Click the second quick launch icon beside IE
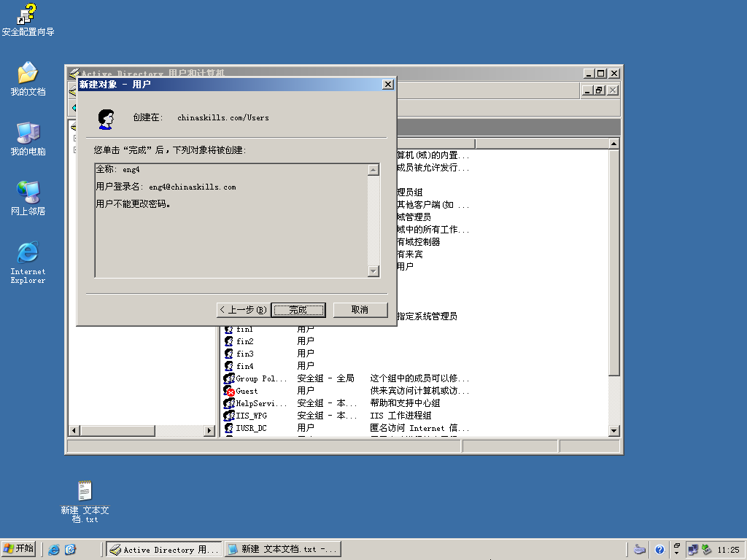Viewport: 747px width, 560px height. 70,550
